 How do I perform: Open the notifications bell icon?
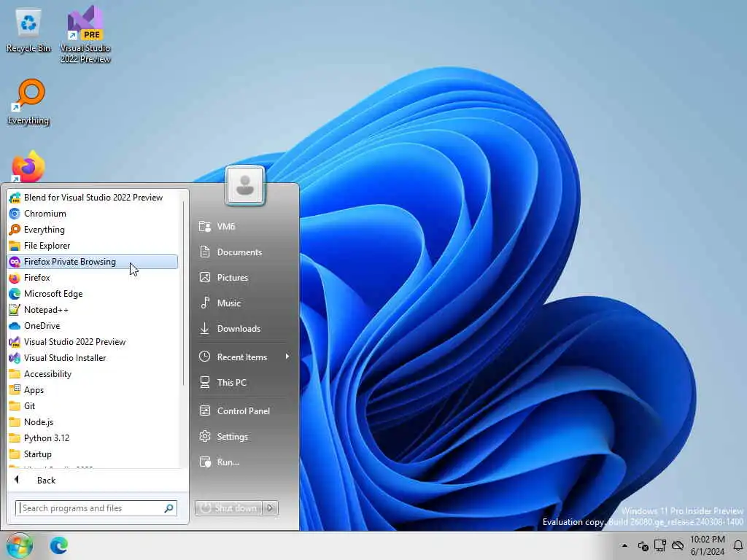coord(738,545)
